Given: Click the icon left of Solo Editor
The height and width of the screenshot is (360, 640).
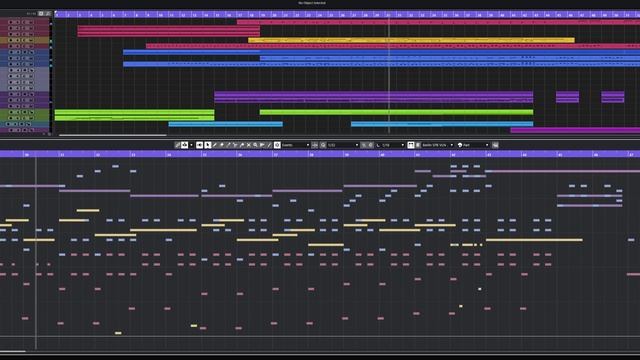Looking at the screenshot, I should [x=178, y=145].
